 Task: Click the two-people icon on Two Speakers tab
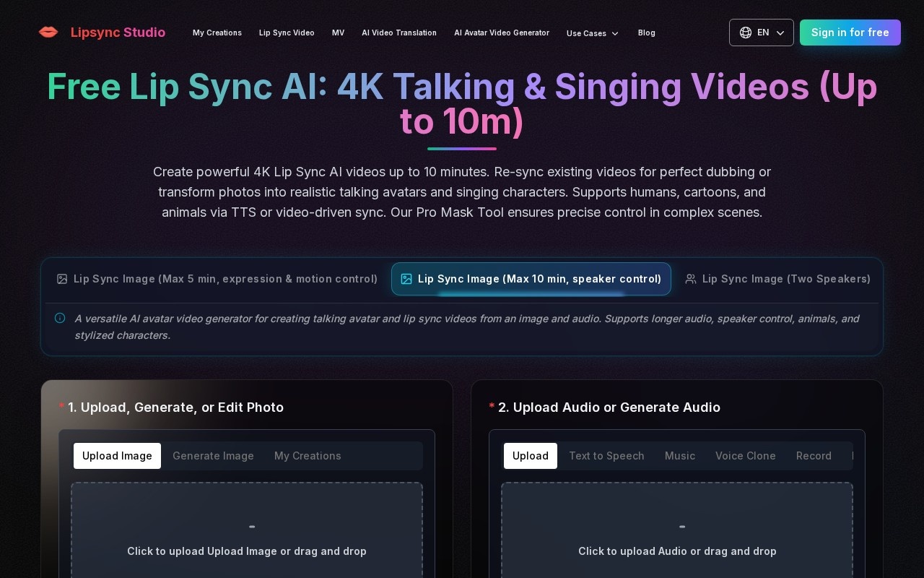[691, 279]
